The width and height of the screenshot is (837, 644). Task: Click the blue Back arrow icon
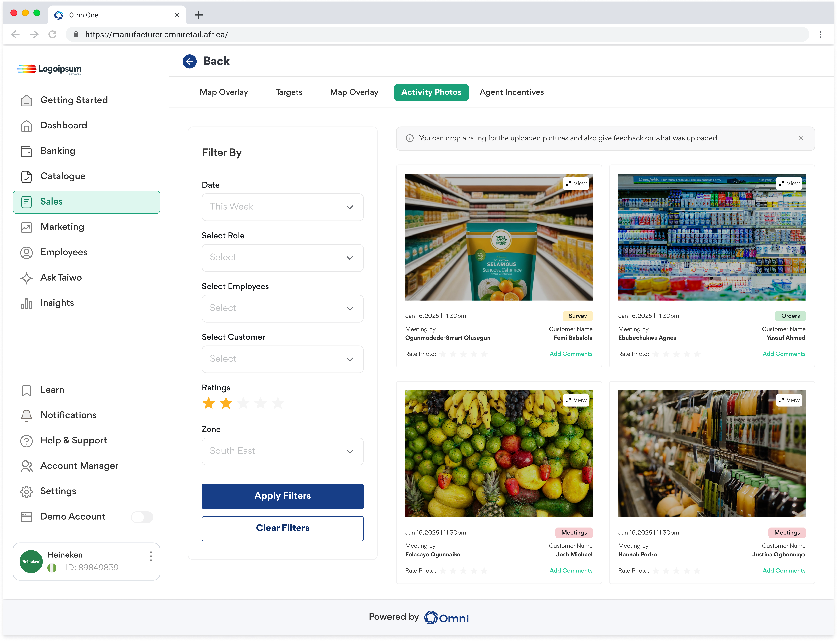(x=189, y=61)
